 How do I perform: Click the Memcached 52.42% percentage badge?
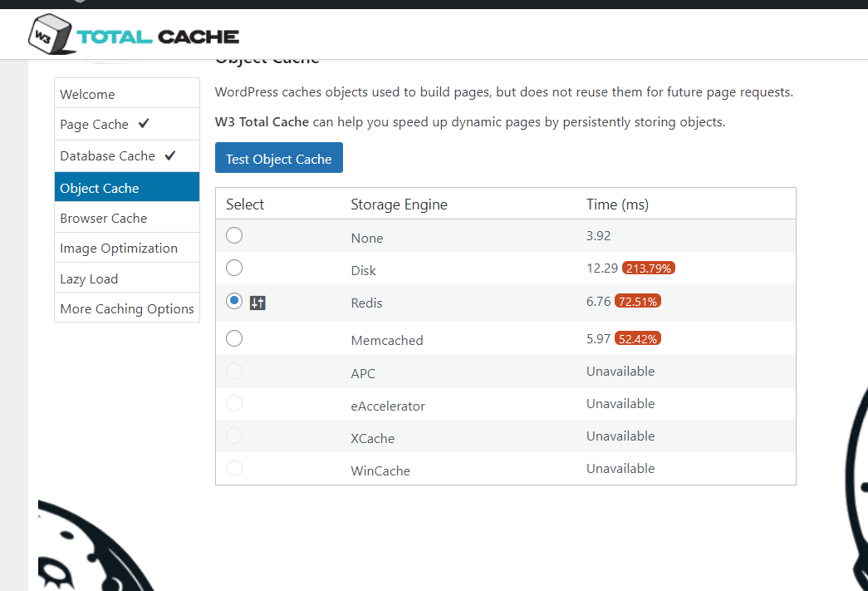coord(638,338)
